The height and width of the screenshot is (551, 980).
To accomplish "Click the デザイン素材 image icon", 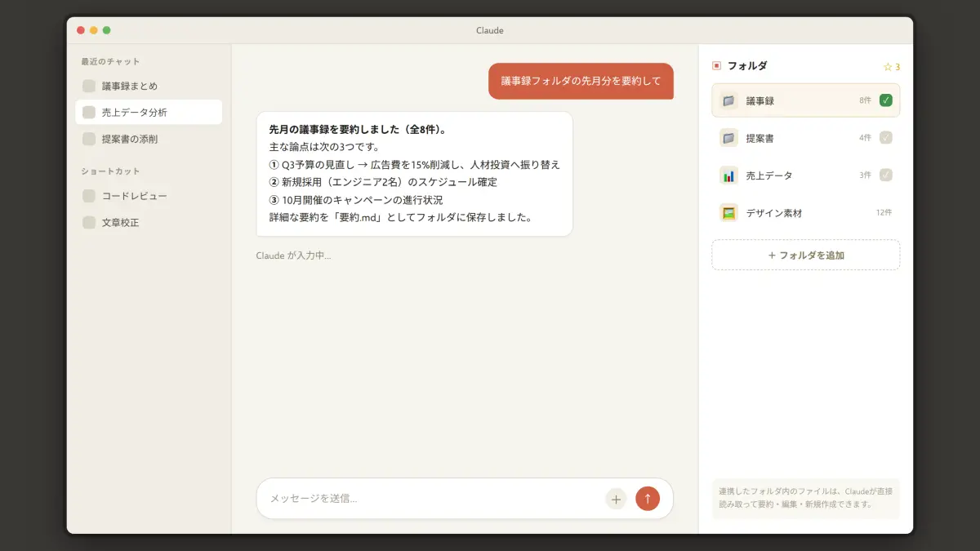I will [728, 213].
